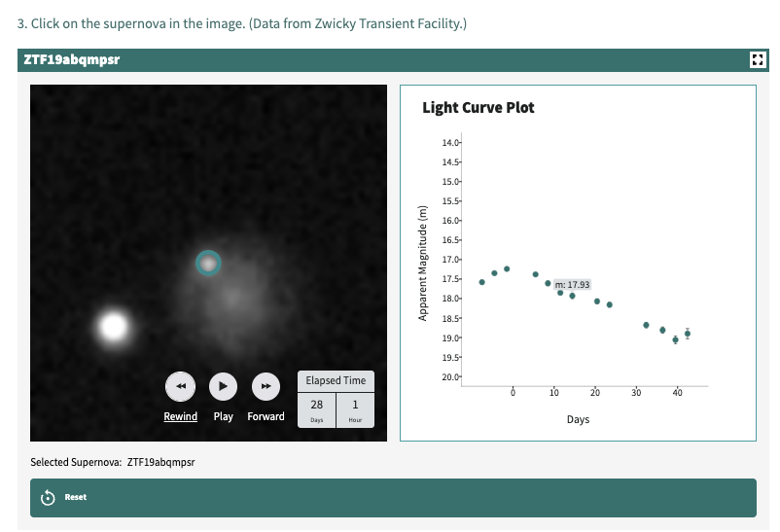Click the 20.0 magnitude tick label

(450, 377)
